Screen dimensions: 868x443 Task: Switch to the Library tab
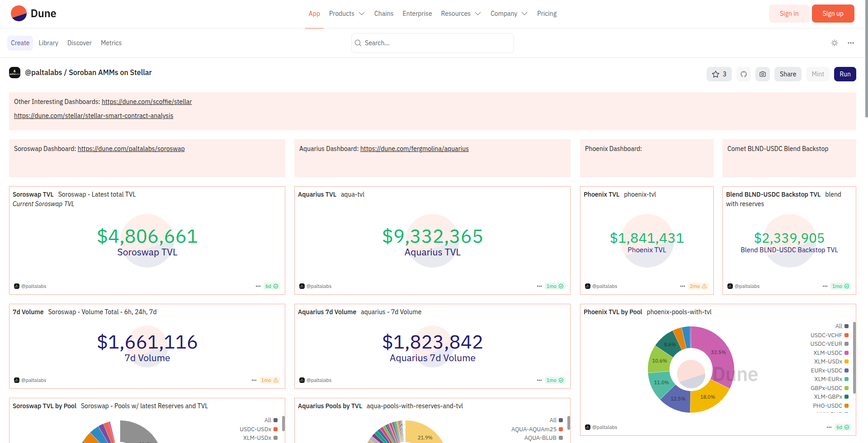[x=48, y=43]
